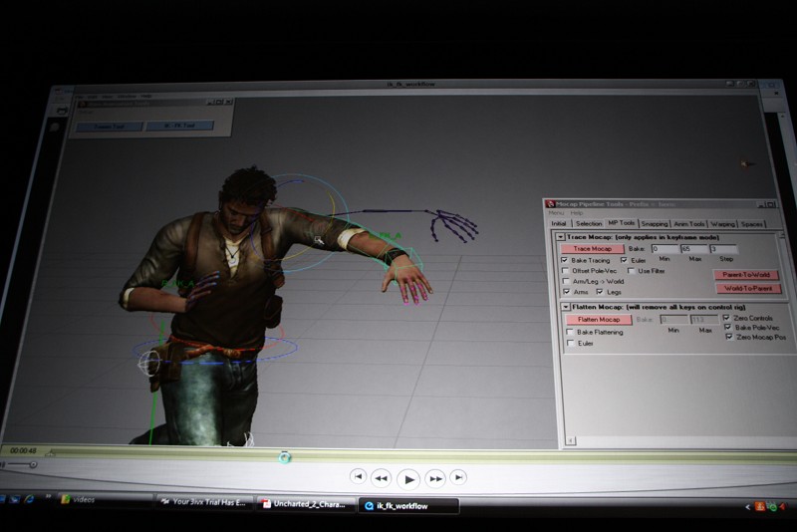Click the Trace Mocap Bake Min field
Screen dimensions: 797x532
pos(664,249)
